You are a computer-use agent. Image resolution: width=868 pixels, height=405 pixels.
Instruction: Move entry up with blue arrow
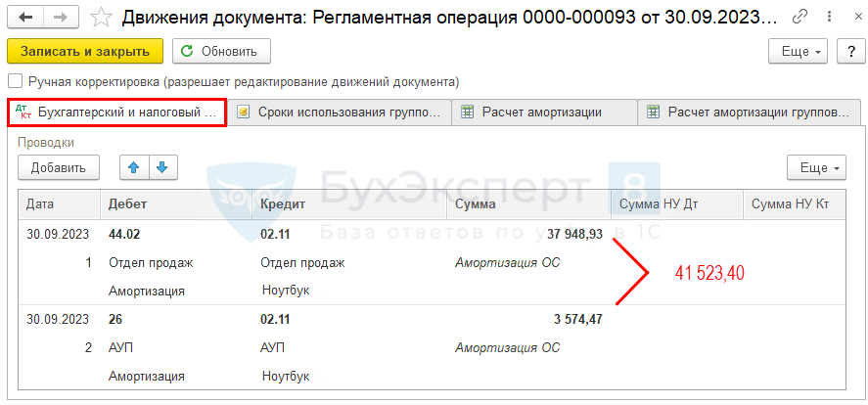134,167
